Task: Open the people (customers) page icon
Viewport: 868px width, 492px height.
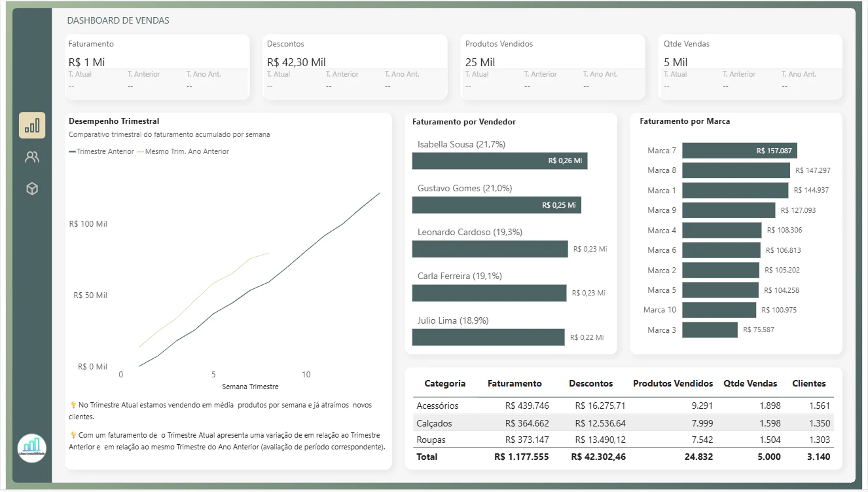Action: [32, 157]
